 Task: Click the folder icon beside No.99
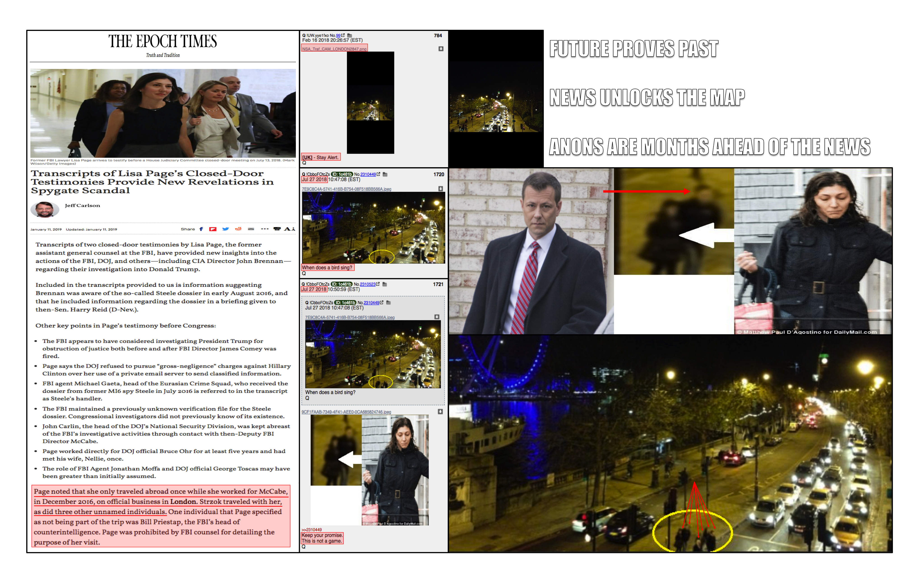pos(350,35)
